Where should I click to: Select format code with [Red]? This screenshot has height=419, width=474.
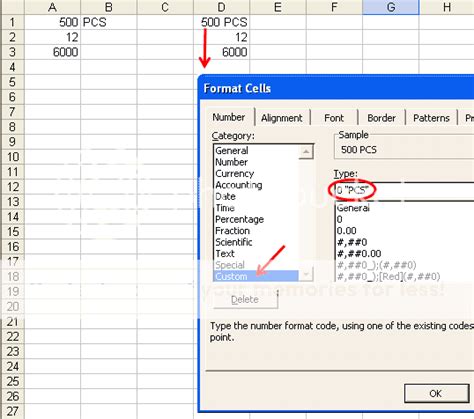[405, 277]
